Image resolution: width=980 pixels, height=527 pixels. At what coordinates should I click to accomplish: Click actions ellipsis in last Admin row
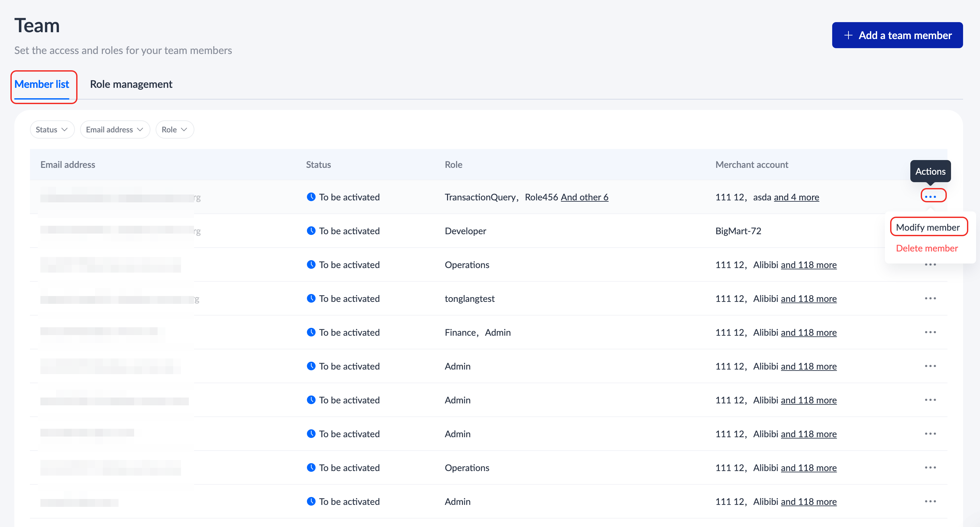click(930, 502)
